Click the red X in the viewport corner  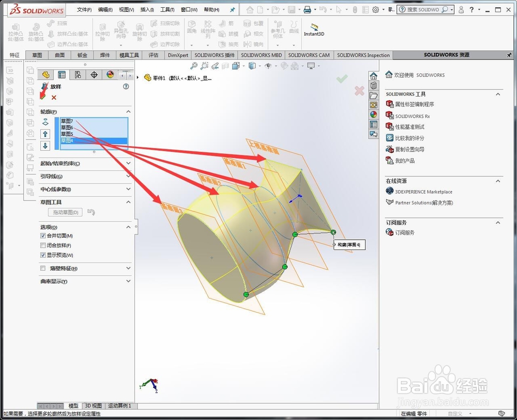point(359,91)
